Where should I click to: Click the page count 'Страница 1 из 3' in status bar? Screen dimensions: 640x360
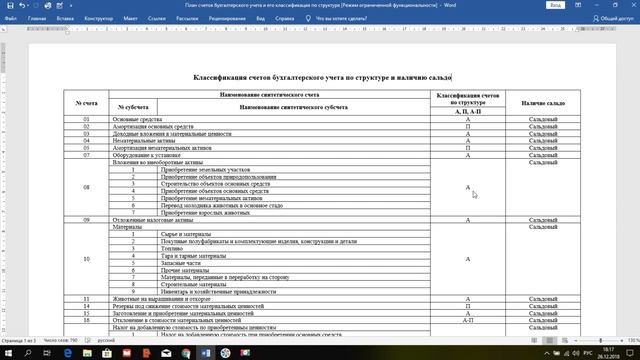18,340
